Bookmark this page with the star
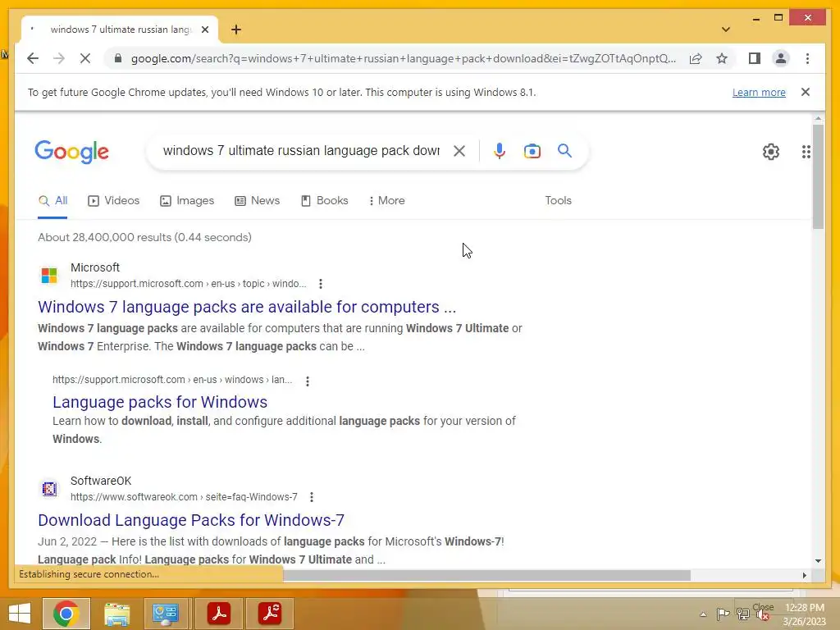The width and height of the screenshot is (840, 630). pyautogui.click(x=722, y=58)
